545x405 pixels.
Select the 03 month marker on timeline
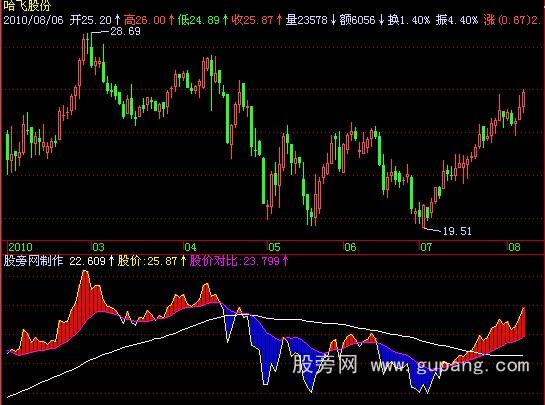[98, 247]
